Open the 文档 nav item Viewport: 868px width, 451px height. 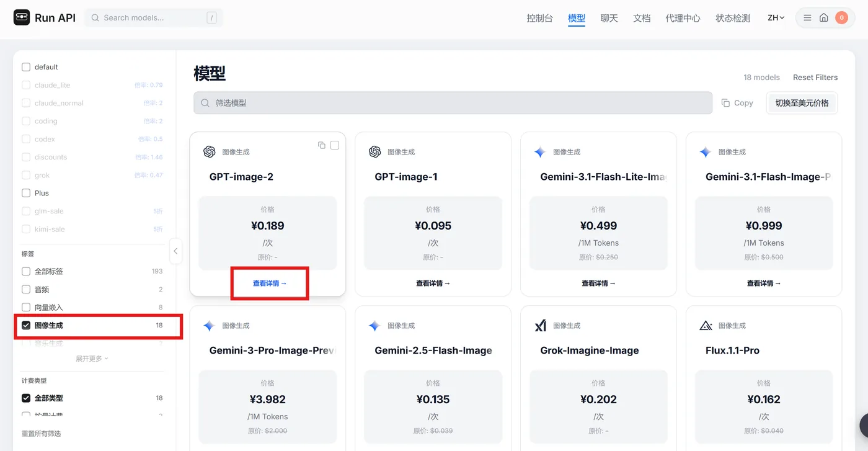[642, 18]
